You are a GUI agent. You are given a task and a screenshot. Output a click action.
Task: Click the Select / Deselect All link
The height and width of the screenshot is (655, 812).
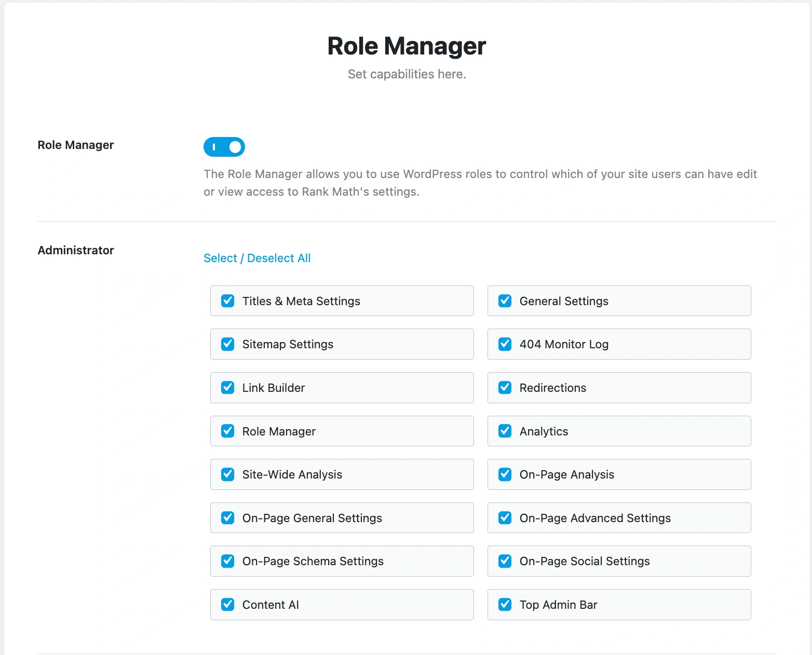coord(256,258)
